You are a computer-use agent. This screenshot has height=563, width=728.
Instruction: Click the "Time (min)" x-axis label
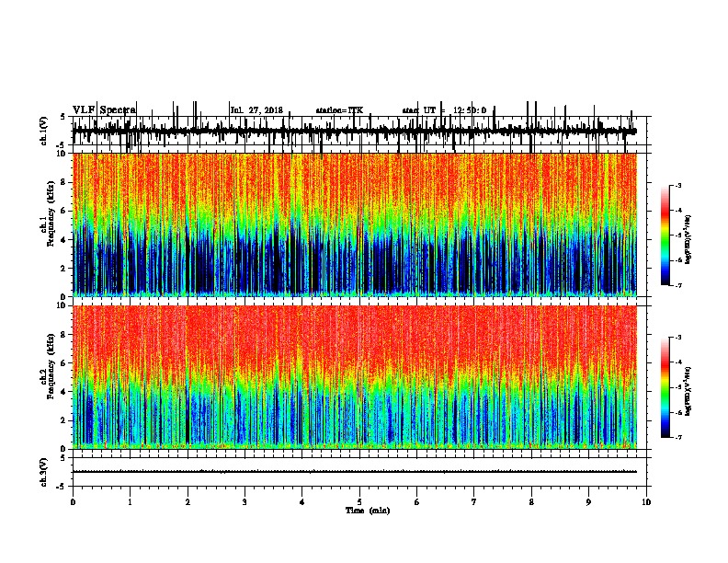(x=368, y=511)
